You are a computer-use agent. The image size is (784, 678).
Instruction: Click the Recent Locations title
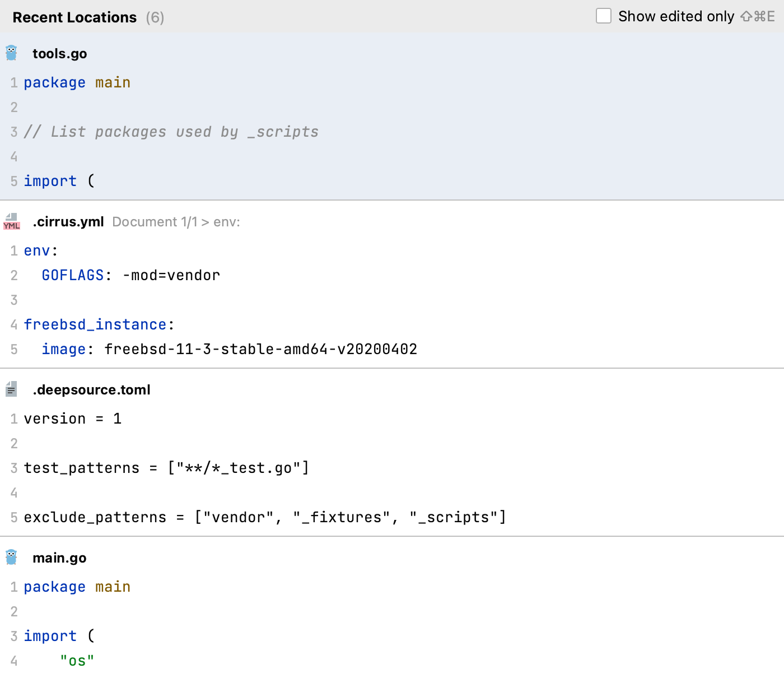coord(74,17)
